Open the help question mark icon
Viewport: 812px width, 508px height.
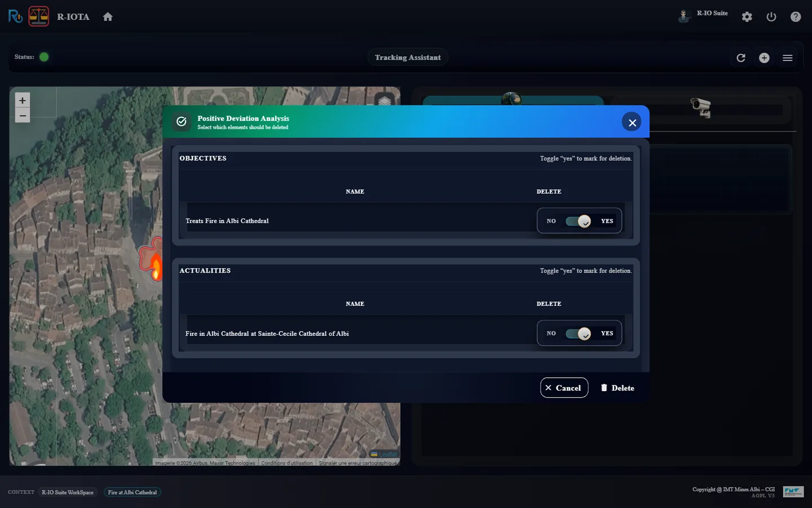click(796, 17)
